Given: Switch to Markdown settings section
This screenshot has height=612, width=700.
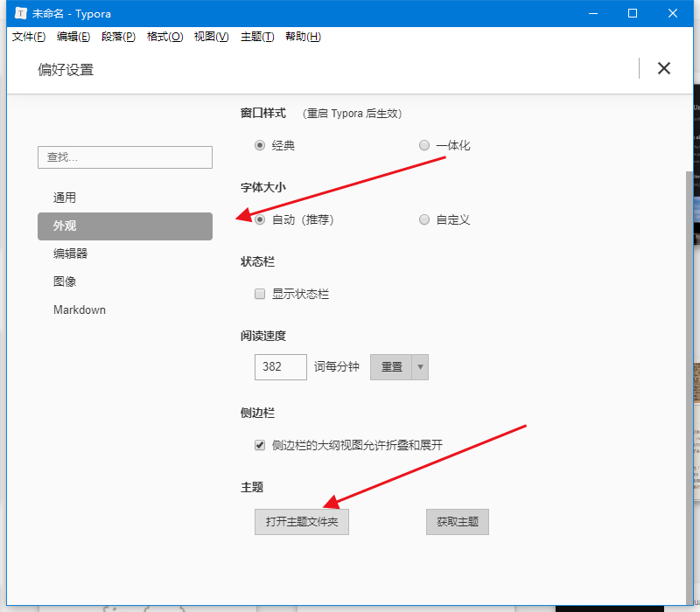Looking at the screenshot, I should coord(80,309).
